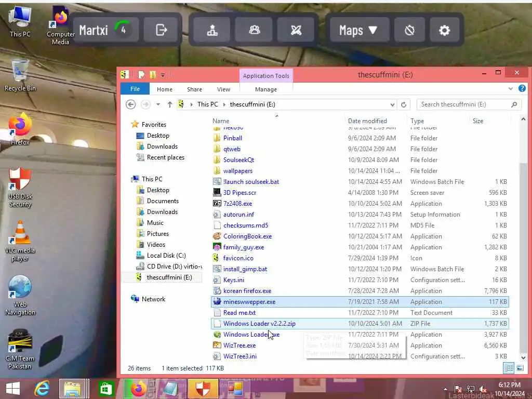Switch to the Share ribbon tab
532x399 pixels.
click(194, 89)
